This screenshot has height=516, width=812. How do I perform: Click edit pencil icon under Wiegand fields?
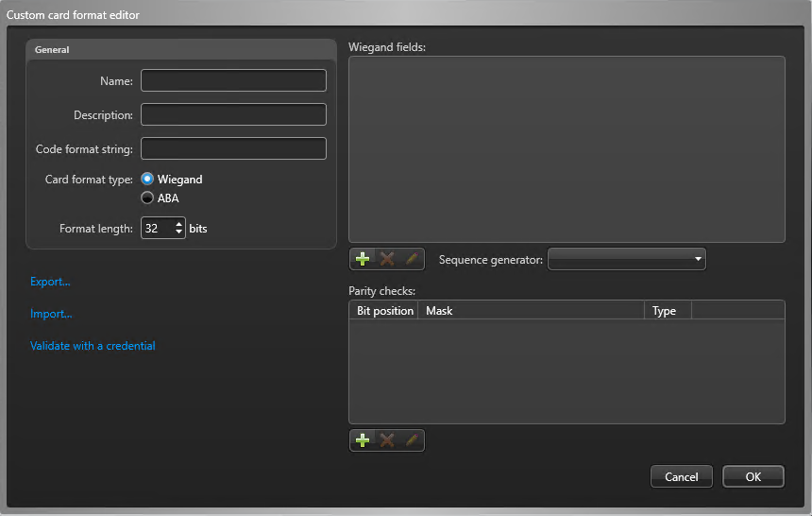tap(411, 259)
